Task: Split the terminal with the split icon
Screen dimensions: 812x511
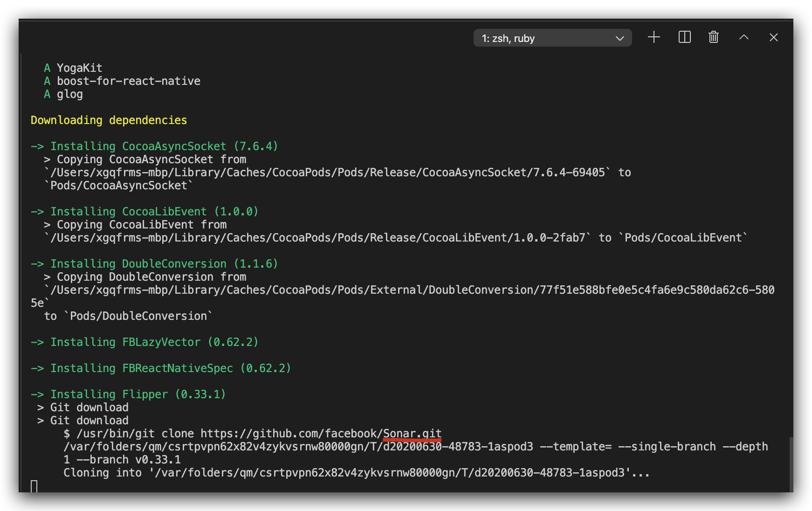Action: [684, 37]
